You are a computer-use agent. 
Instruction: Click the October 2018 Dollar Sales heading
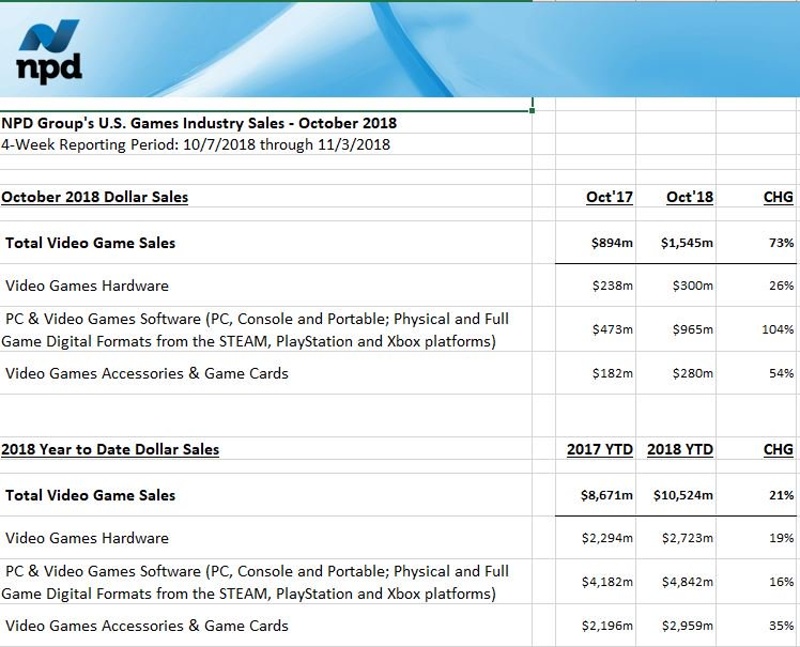(x=95, y=196)
